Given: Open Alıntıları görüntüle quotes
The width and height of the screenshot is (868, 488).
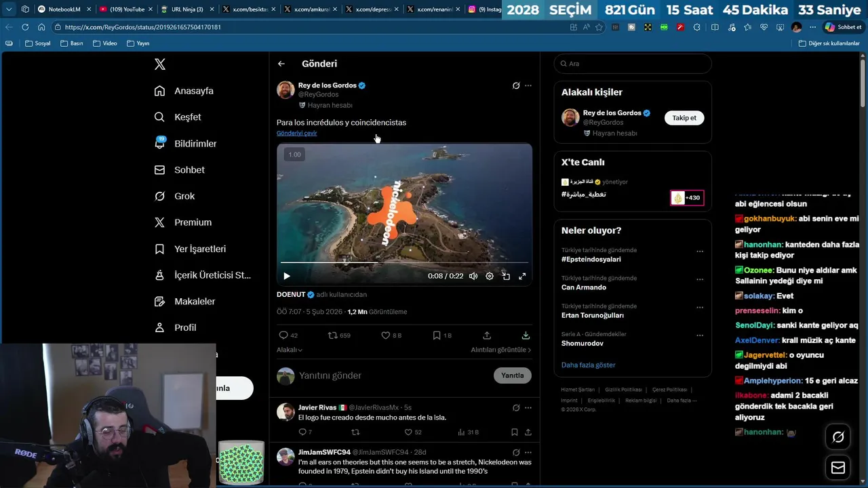Looking at the screenshot, I should pos(501,350).
